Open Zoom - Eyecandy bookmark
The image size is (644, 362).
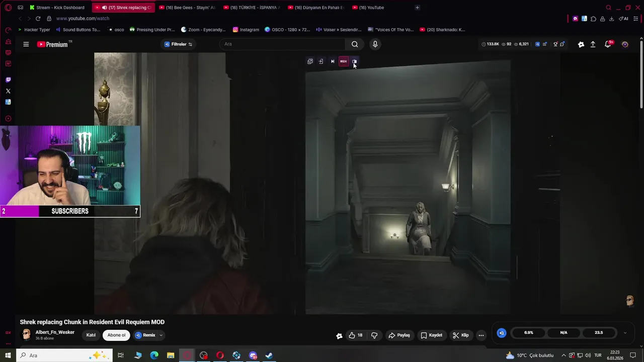(x=203, y=30)
